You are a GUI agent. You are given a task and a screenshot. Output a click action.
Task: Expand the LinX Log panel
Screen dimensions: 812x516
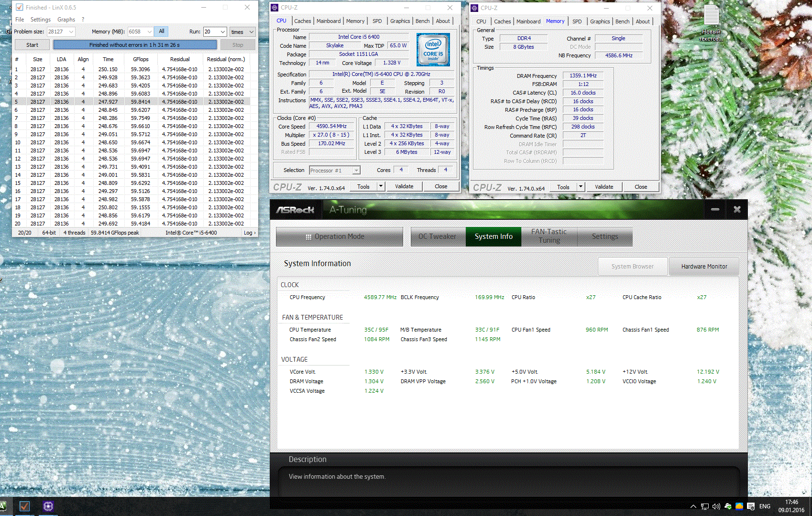250,233
